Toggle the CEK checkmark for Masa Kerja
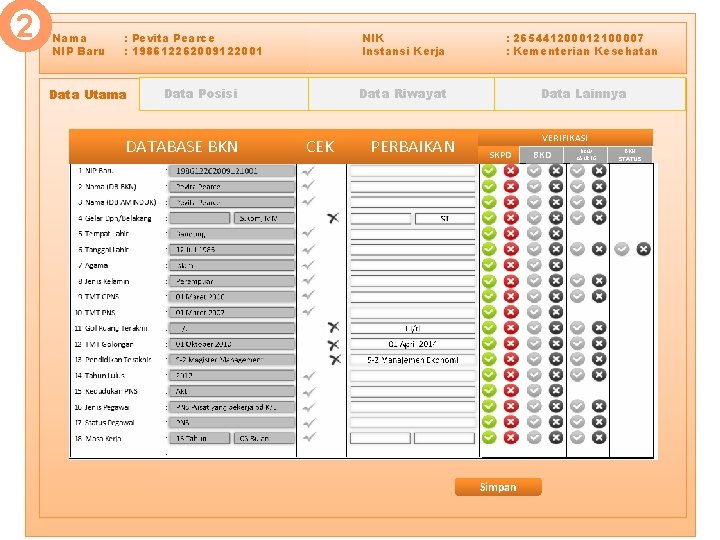Screen dimensions: 720x540 point(309,437)
